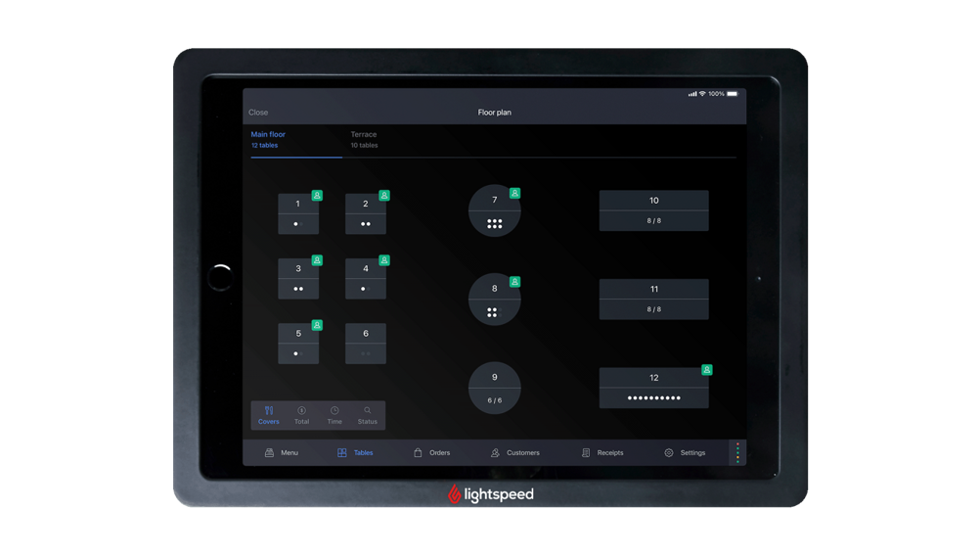
Task: Close the floor plan view
Action: 258,113
